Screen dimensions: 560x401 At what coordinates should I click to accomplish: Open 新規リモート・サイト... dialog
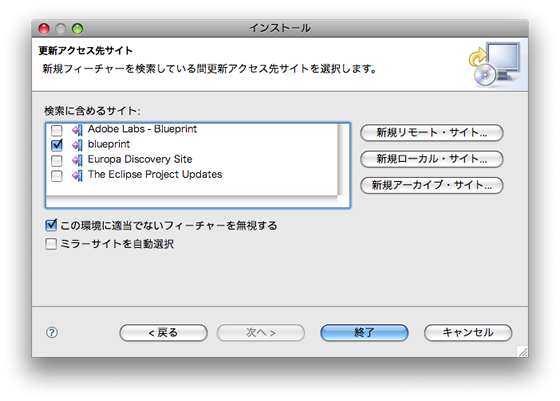pos(432,132)
